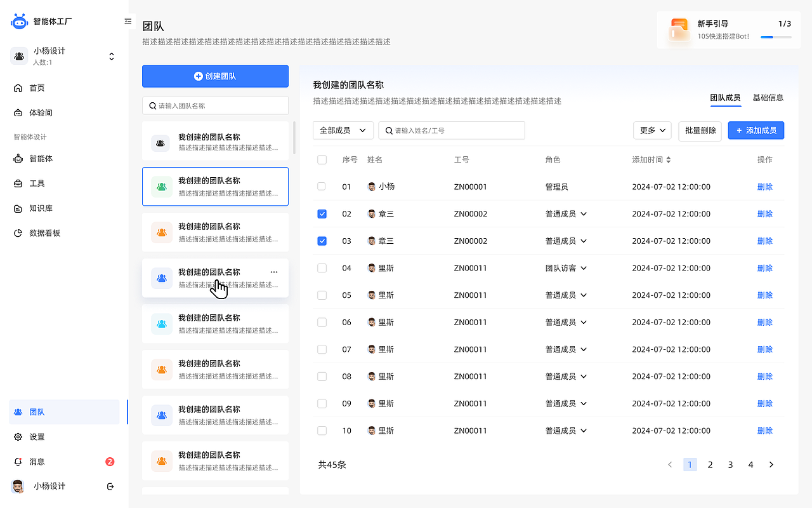Viewport: 812px width, 508px height.
Task: Expand the 小杨设计 workspace switcher
Action: (112, 57)
